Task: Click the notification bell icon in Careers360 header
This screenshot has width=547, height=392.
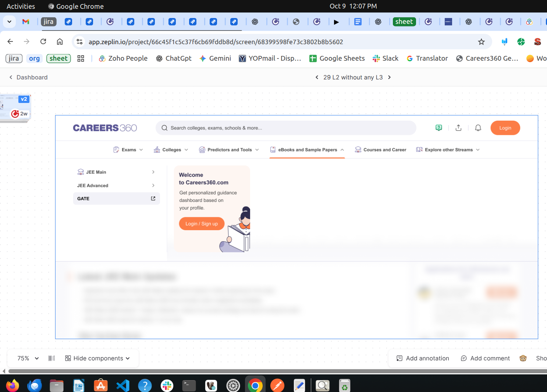Action: 478,128
